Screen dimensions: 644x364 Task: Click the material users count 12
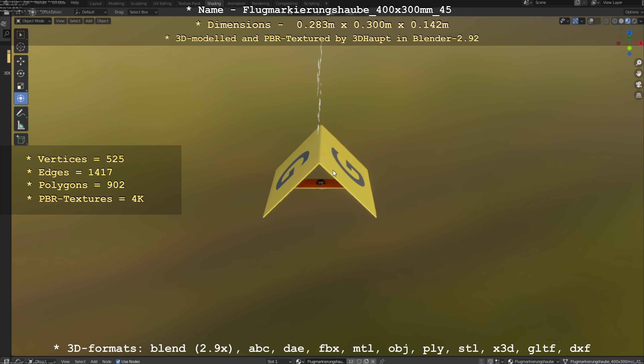pos(351,361)
